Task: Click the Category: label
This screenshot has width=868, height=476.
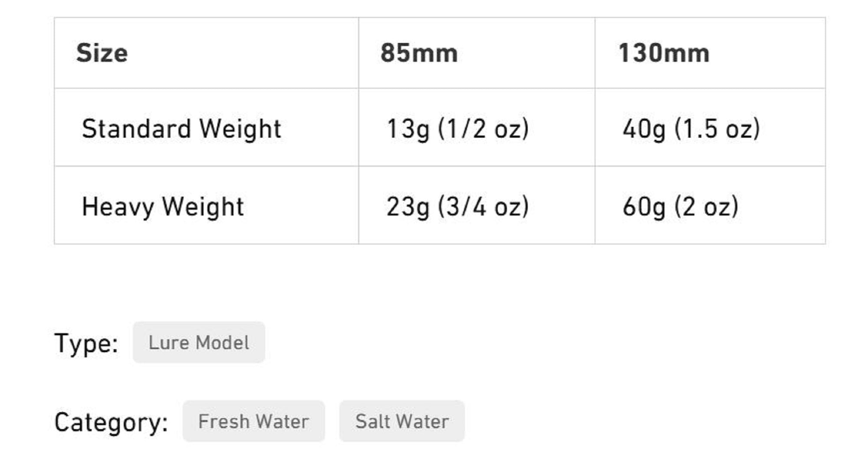Action: (111, 422)
